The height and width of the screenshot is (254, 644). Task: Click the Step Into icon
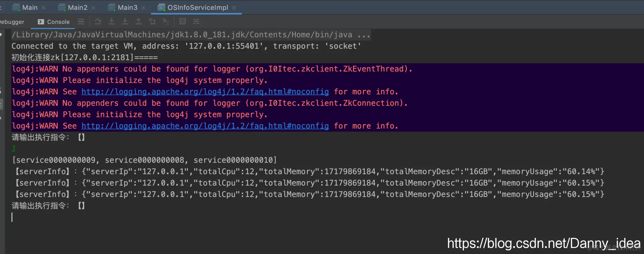click(112, 21)
